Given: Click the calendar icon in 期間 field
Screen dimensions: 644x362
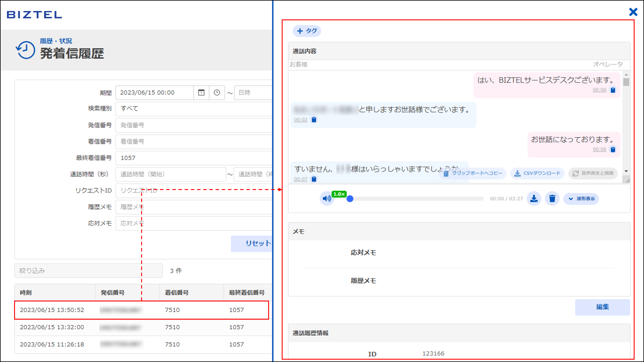Looking at the screenshot, I should pos(201,93).
